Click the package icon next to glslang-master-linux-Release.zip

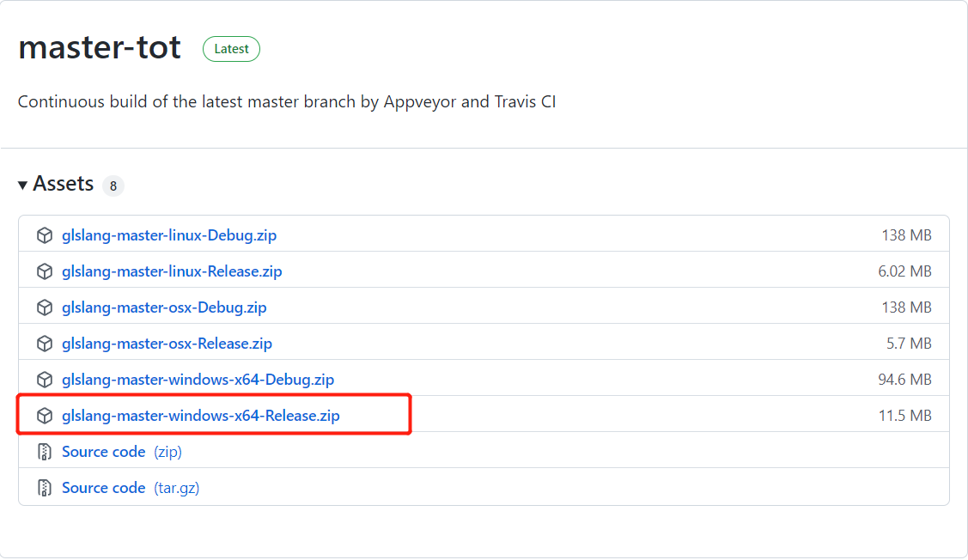coord(44,271)
